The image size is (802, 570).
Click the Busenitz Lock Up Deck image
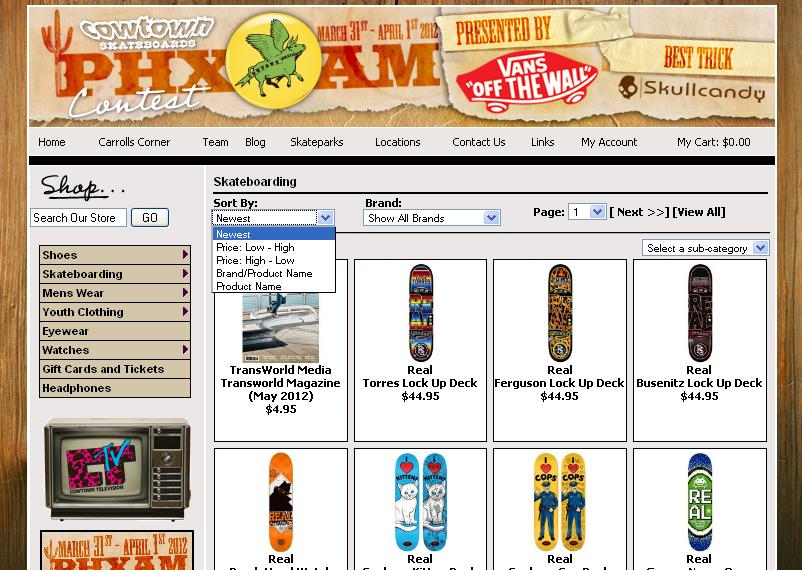point(699,313)
